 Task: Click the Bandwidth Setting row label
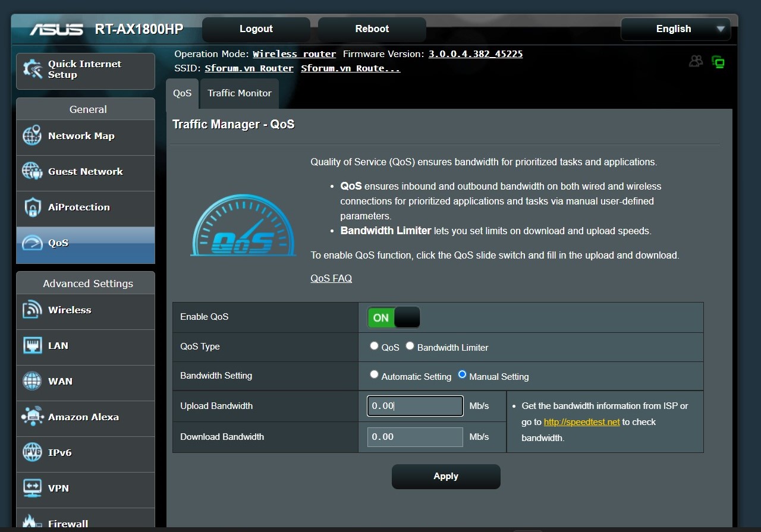click(216, 376)
